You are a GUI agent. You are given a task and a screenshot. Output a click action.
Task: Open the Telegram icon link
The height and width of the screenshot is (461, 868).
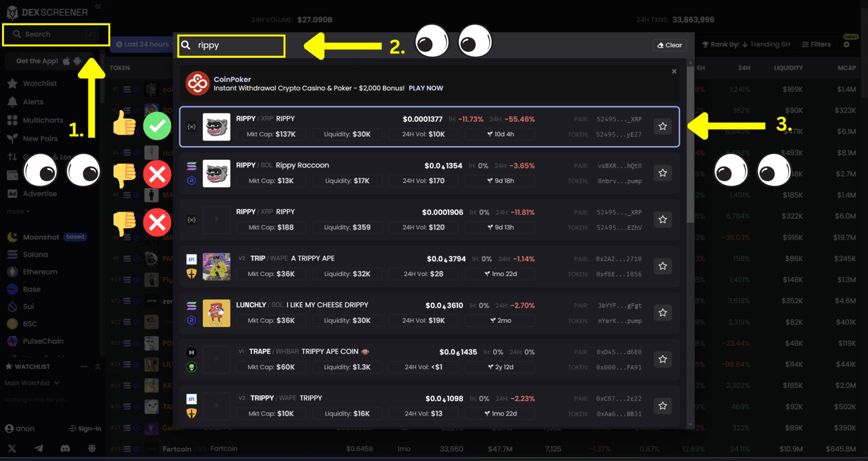coord(39,448)
